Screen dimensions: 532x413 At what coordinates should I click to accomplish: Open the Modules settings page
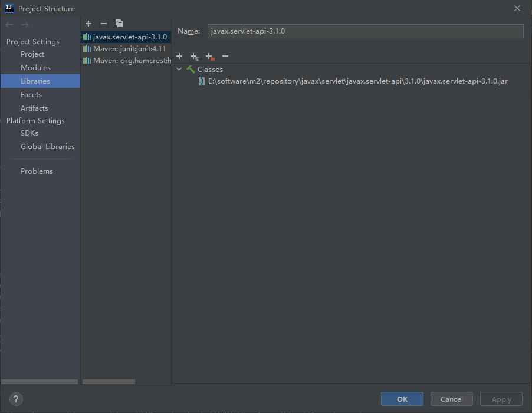click(35, 68)
